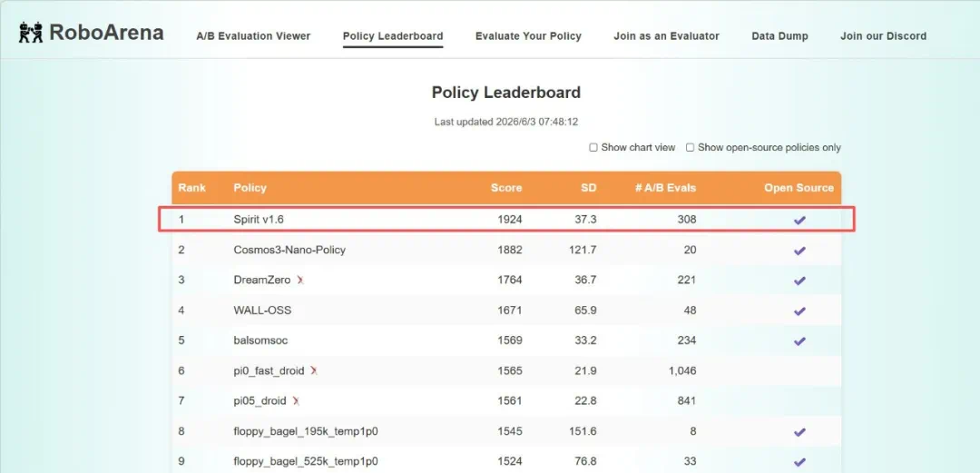Image resolution: width=980 pixels, height=473 pixels.
Task: Sort table by Rank column header
Action: coord(191,188)
